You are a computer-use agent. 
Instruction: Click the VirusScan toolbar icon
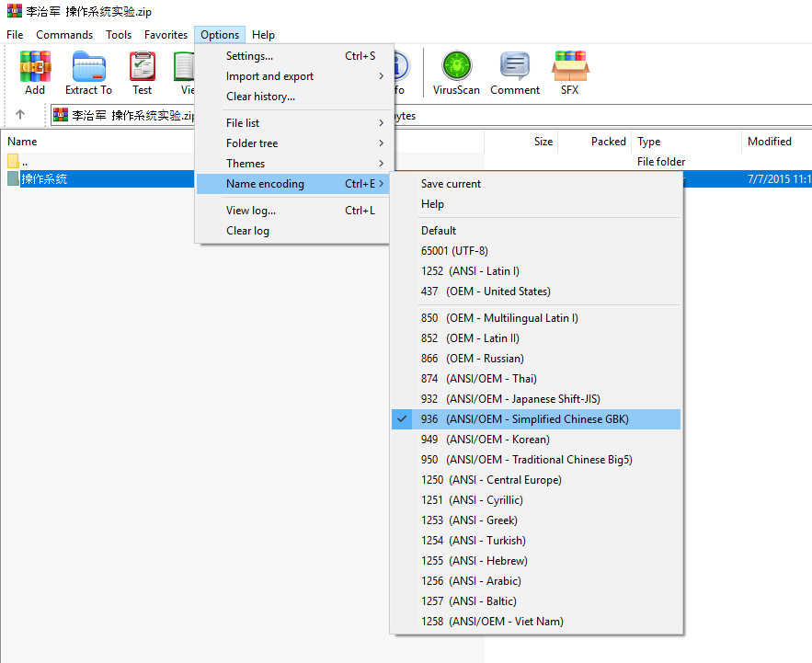pyautogui.click(x=457, y=66)
